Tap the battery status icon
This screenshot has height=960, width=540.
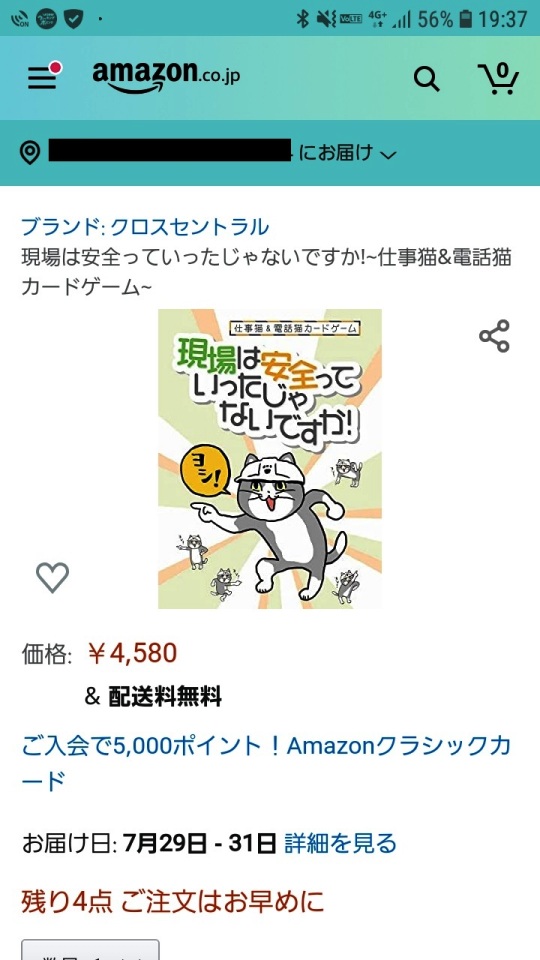click(466, 19)
